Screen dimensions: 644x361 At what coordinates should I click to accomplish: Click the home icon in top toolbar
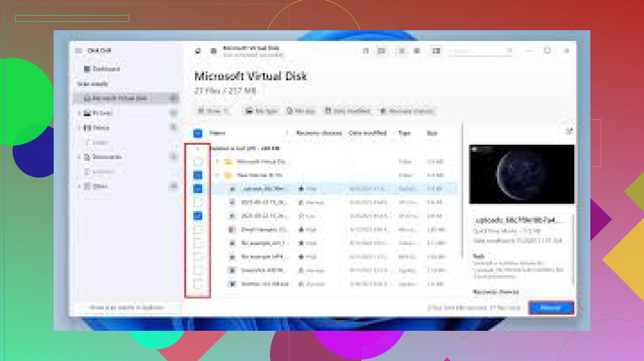(197, 51)
